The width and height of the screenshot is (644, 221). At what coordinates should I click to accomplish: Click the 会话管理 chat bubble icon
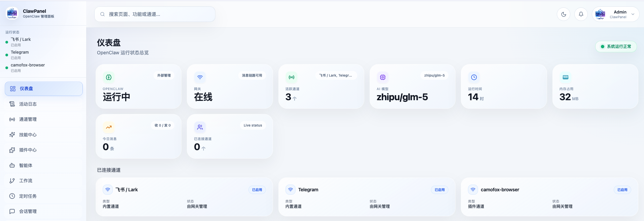tap(12, 212)
